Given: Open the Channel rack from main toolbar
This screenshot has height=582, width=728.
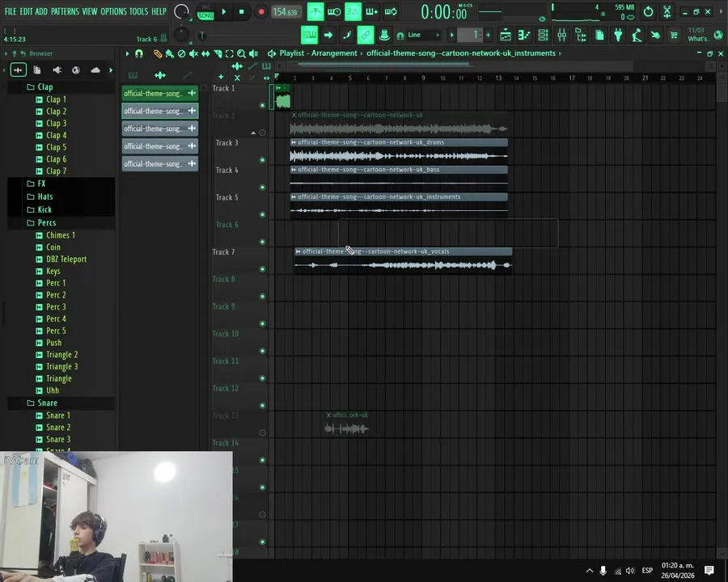Looking at the screenshot, I should pos(543,35).
